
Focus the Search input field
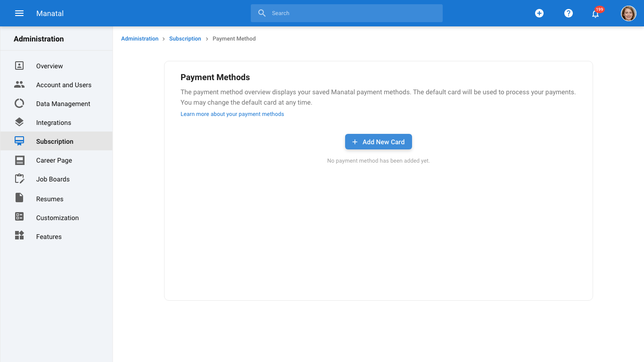pyautogui.click(x=347, y=13)
